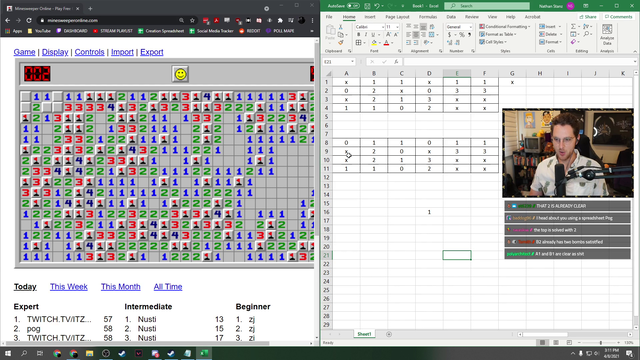Click the Chrome extensions puzzle icon

coord(280,20)
